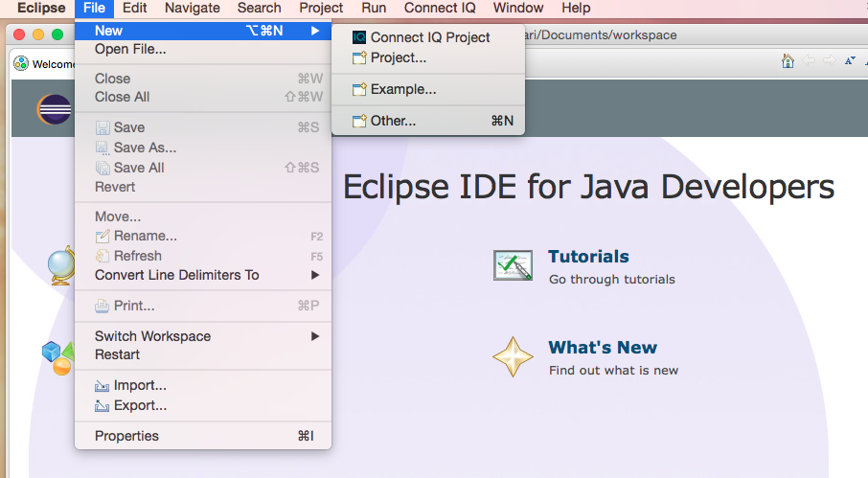Screen dimensions: 868x478
Task: Click the navigate forward arrow in Welcome toolbar
Action: point(829,61)
